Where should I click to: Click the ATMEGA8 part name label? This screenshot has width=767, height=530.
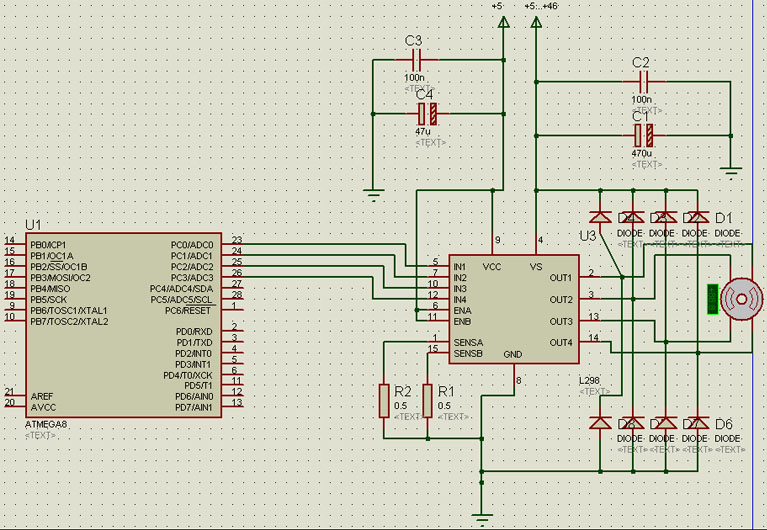click(46, 424)
